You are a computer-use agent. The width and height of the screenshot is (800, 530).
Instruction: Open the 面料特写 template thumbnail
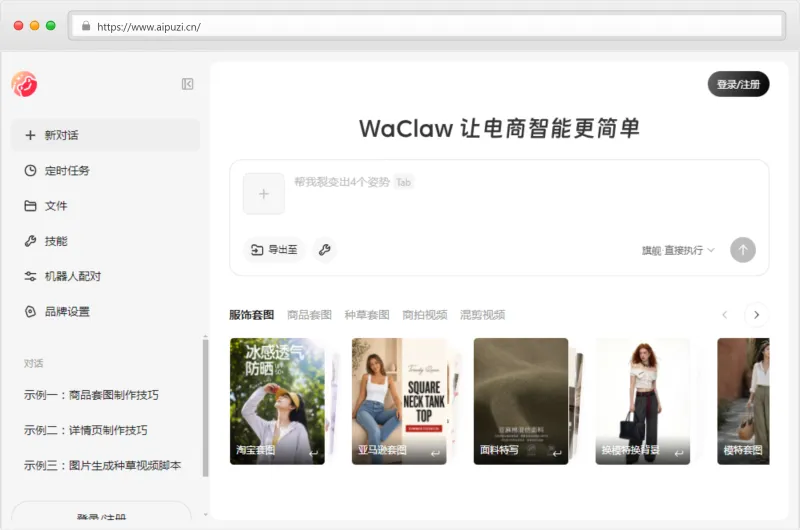521,401
